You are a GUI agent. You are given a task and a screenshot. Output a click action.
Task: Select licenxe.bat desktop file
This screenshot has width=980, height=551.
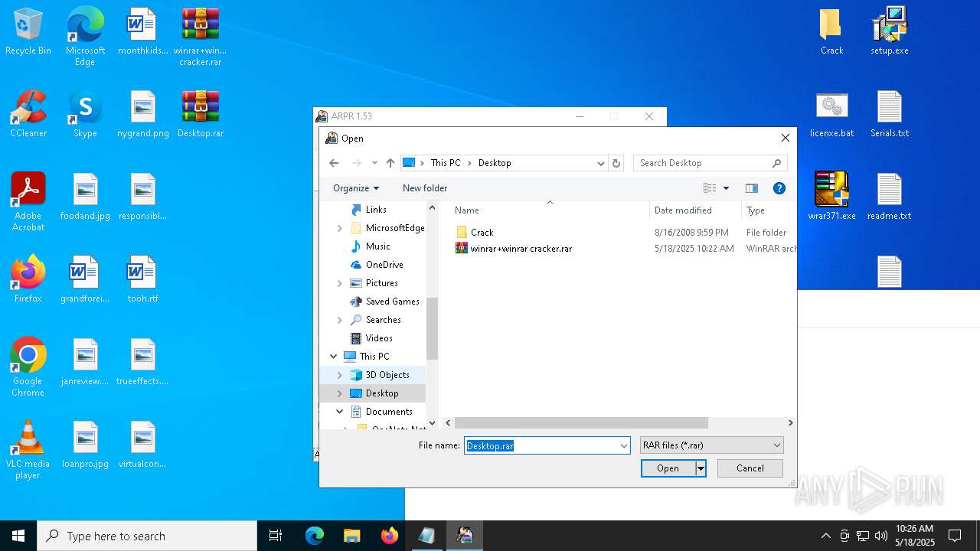[x=831, y=115]
